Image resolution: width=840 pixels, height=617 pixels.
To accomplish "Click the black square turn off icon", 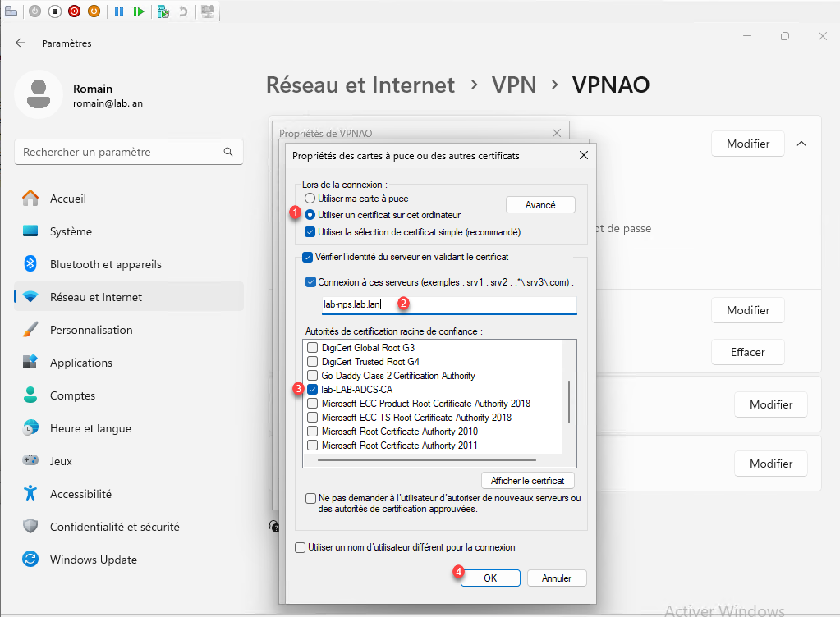I will [x=55, y=11].
